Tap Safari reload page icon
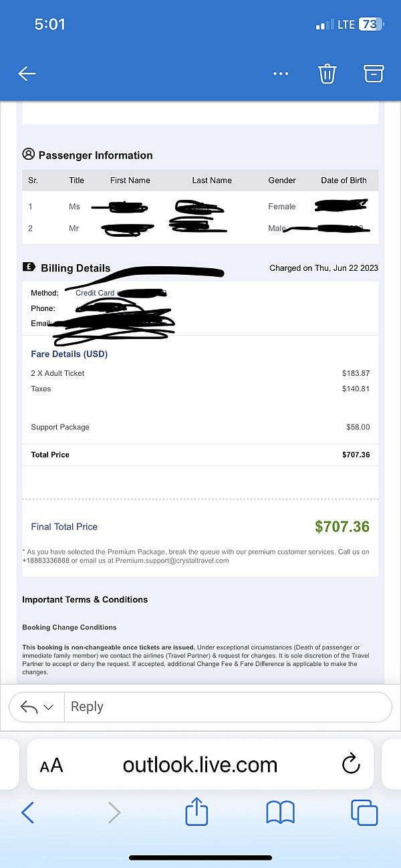This screenshot has height=868, width=401. pyautogui.click(x=351, y=764)
